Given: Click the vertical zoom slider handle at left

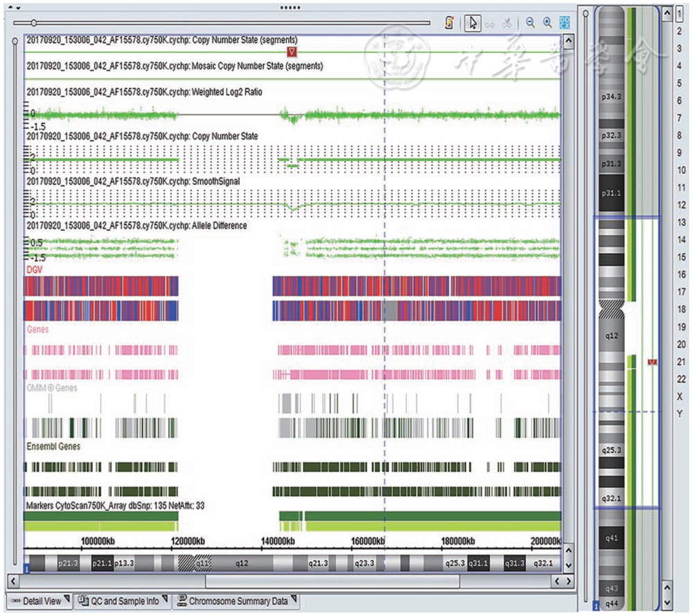Looking at the screenshot, I should pyautogui.click(x=15, y=42).
